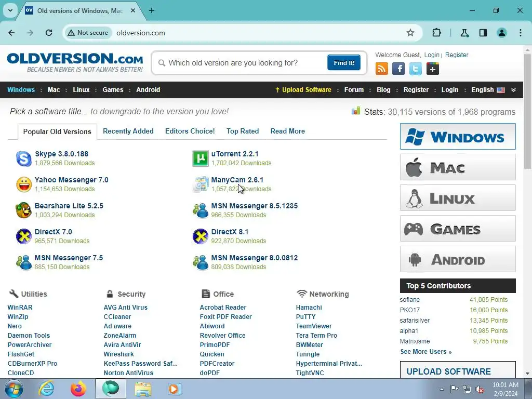
Task: Open the Acrobat Reader link
Action: (223, 308)
